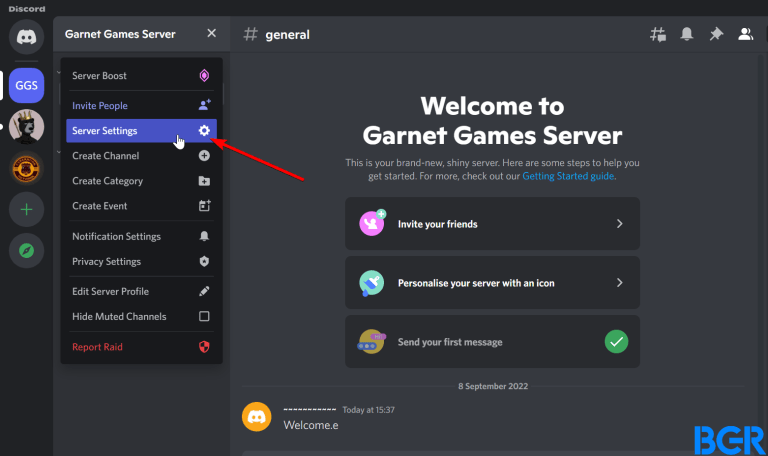This screenshot has height=456, width=768.
Task: Open notification bell in channel header
Action: [x=687, y=34]
